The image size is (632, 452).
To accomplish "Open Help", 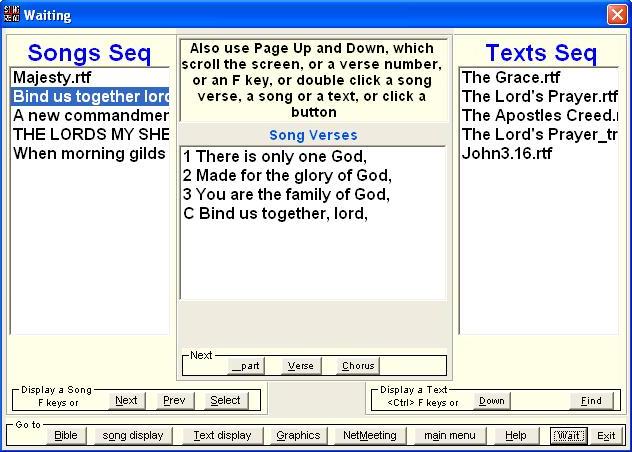I will [516, 435].
